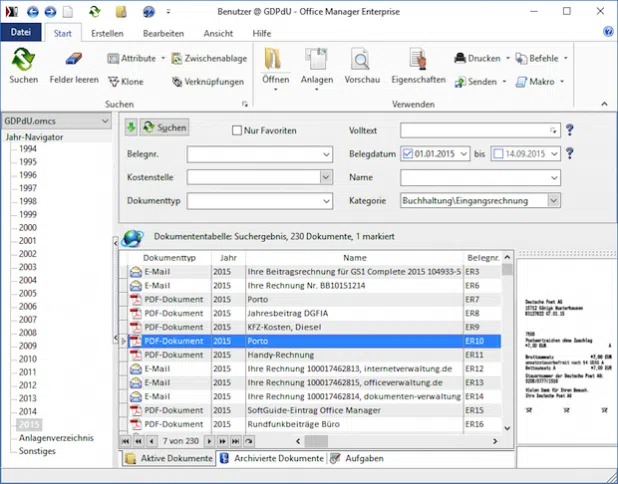The image size is (618, 484).
Task: Click the document preview thumbnail
Action: (x=567, y=351)
